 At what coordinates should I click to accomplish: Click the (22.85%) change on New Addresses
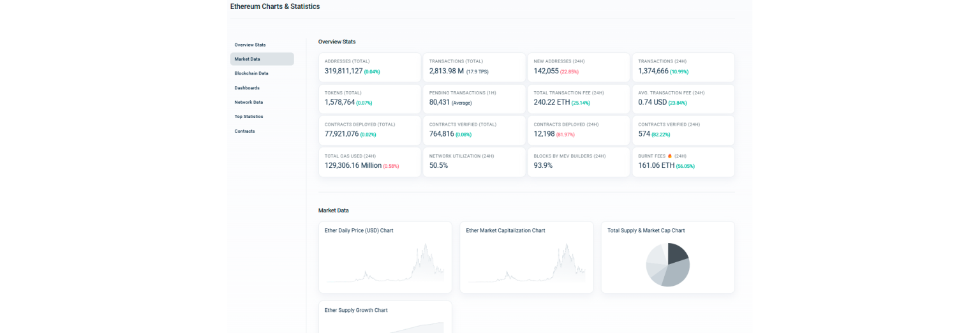569,71
